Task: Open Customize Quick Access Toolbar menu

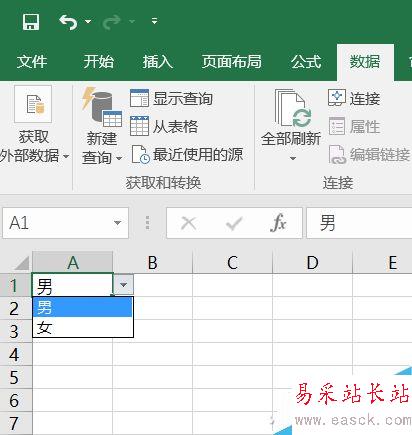Action: [x=154, y=21]
